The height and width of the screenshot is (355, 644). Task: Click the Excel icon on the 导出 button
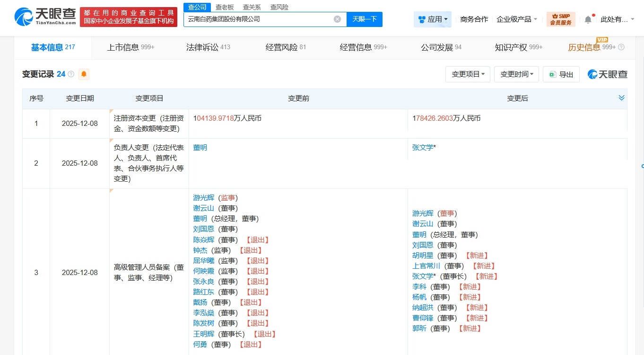tap(552, 74)
